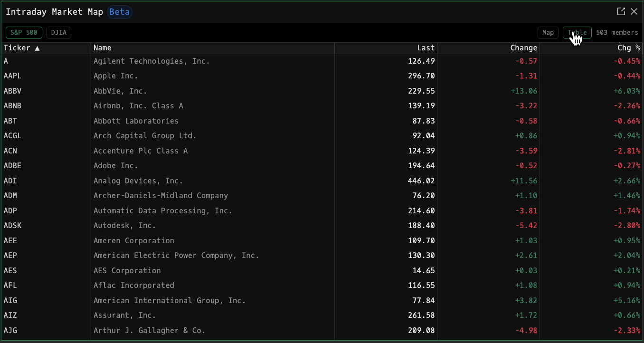The width and height of the screenshot is (644, 343).
Task: Open market map in pop-out window
Action: click(x=621, y=12)
